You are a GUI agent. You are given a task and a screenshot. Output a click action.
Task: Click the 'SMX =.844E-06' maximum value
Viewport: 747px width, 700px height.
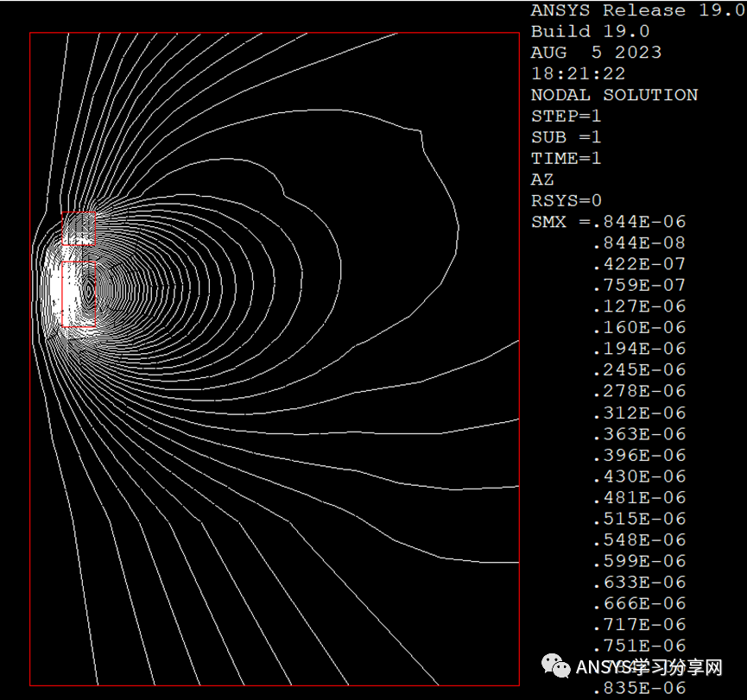[608, 222]
